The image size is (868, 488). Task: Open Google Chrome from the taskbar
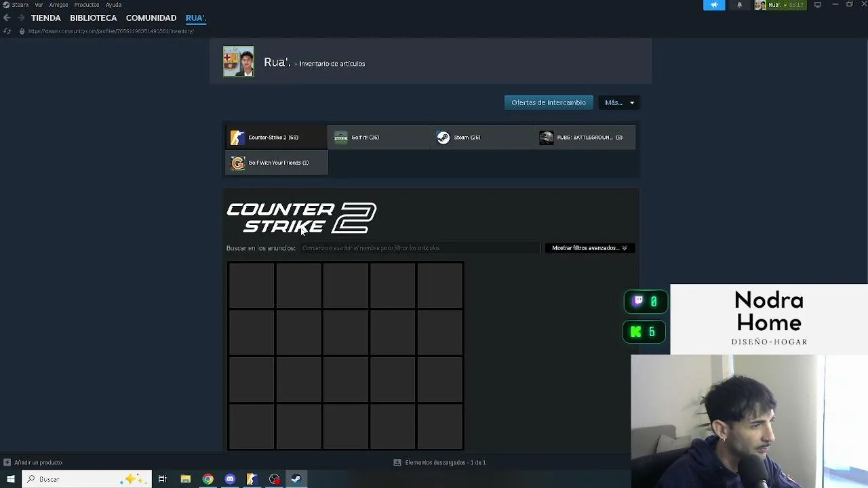pyautogui.click(x=208, y=479)
